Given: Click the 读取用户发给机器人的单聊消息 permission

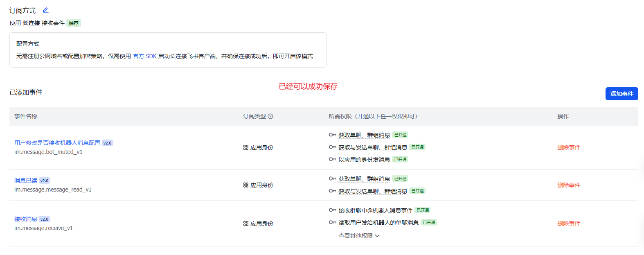Looking at the screenshot, I should click(x=378, y=223).
